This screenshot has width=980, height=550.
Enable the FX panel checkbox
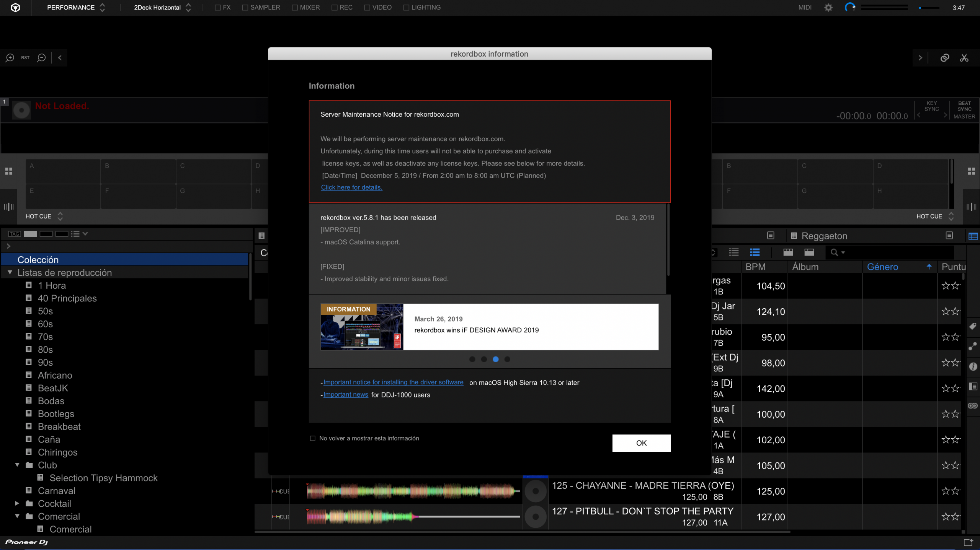coord(218,8)
